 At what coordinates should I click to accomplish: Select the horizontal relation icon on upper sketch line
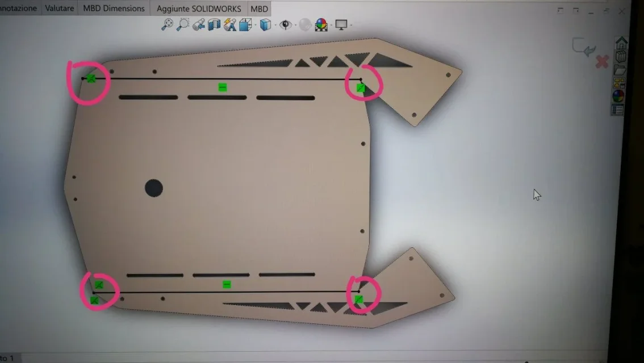(x=223, y=87)
